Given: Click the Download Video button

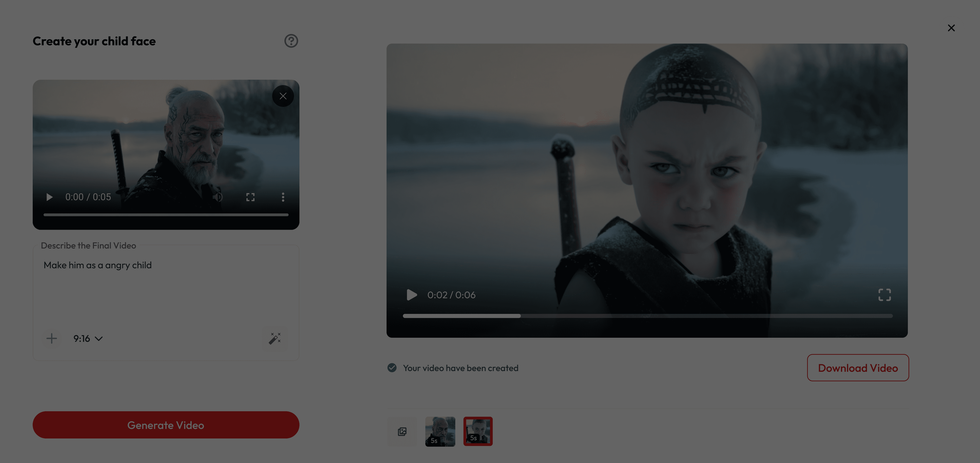Looking at the screenshot, I should point(857,368).
